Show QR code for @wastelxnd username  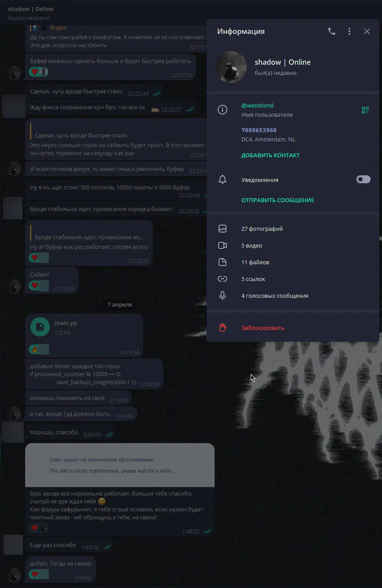click(x=365, y=110)
